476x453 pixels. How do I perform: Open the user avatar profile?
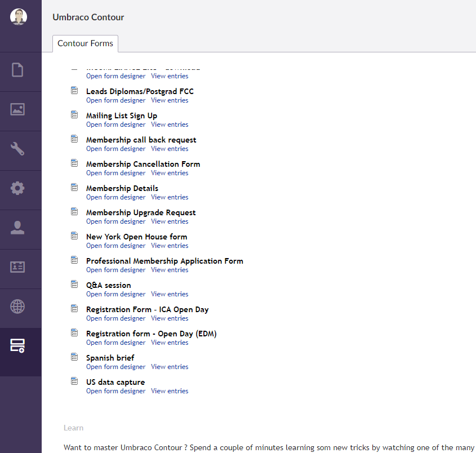[19, 17]
